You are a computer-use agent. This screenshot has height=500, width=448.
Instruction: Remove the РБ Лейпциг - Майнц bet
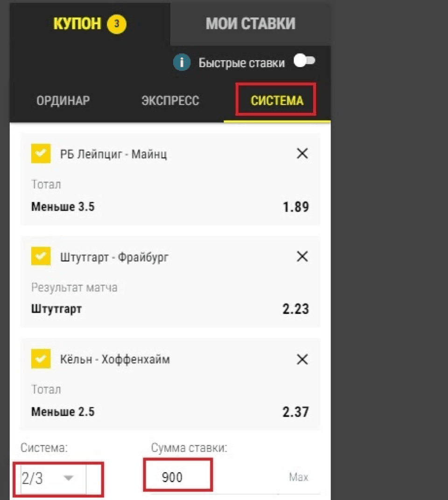pyautogui.click(x=302, y=153)
